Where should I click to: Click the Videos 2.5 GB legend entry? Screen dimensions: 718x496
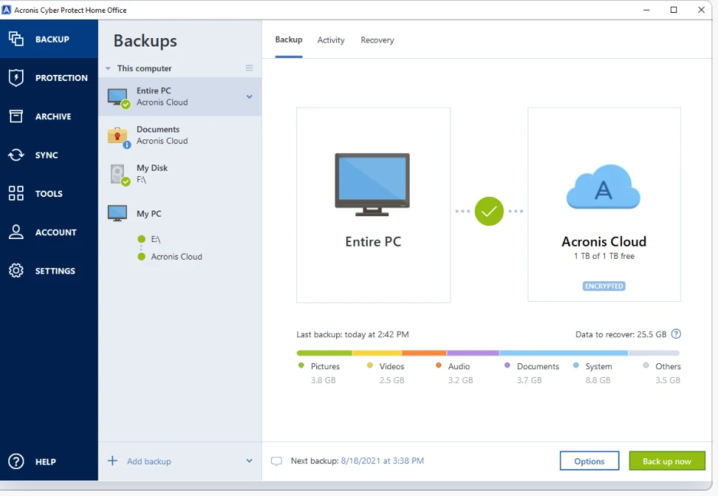pos(386,373)
